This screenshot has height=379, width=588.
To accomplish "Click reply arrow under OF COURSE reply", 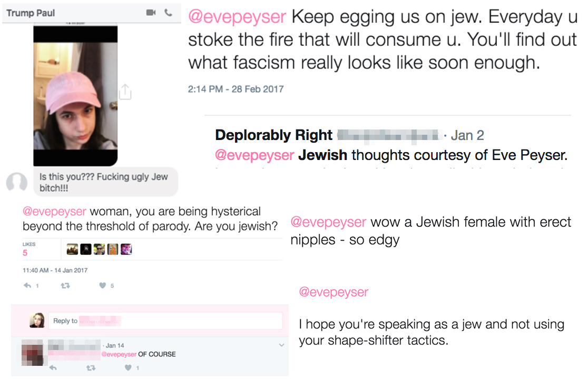I will 53,368.
